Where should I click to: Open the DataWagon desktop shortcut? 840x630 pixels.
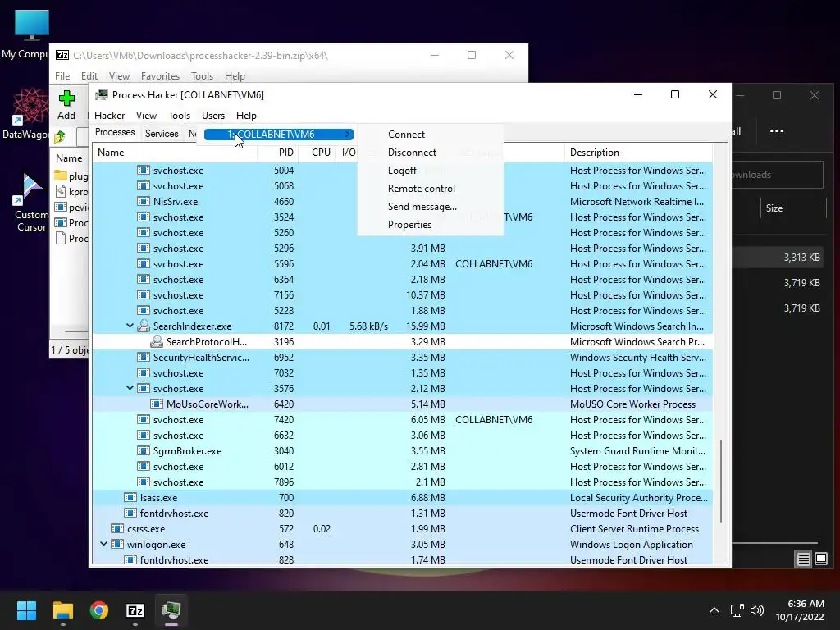tap(31, 106)
